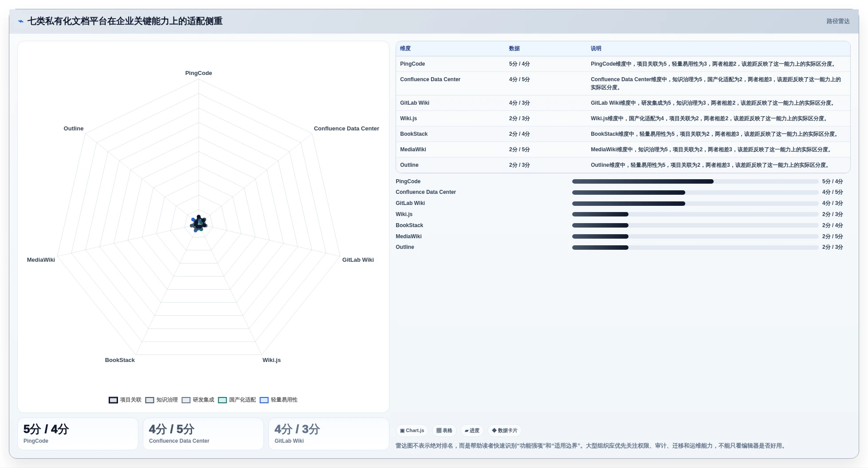Click the 进度 tag
The height and width of the screenshot is (468, 868).
472,430
